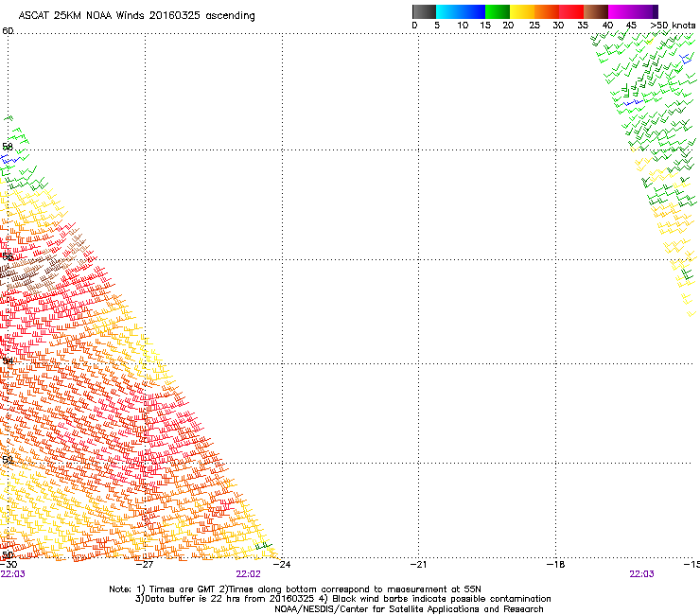The width and height of the screenshot is (700, 615).
Task: Click the '22:03' time label near longitude -15
Action: point(641,574)
